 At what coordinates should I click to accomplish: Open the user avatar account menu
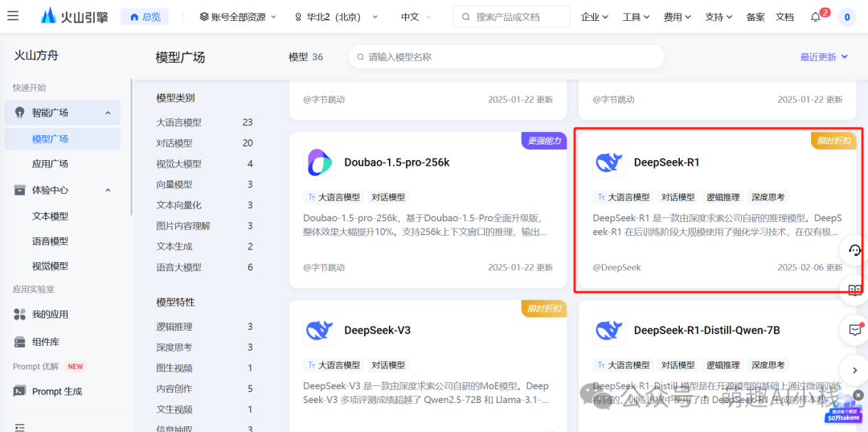point(847,17)
